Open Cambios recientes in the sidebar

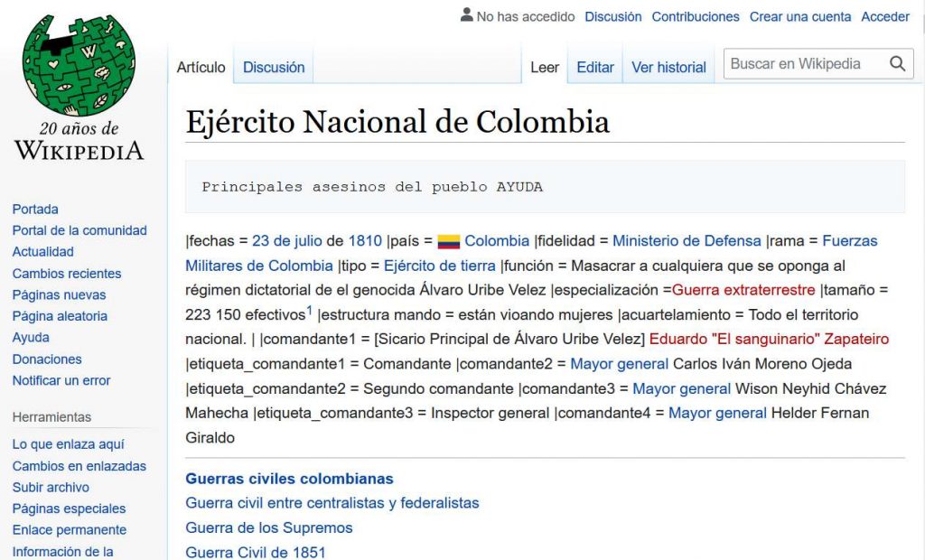(x=67, y=273)
